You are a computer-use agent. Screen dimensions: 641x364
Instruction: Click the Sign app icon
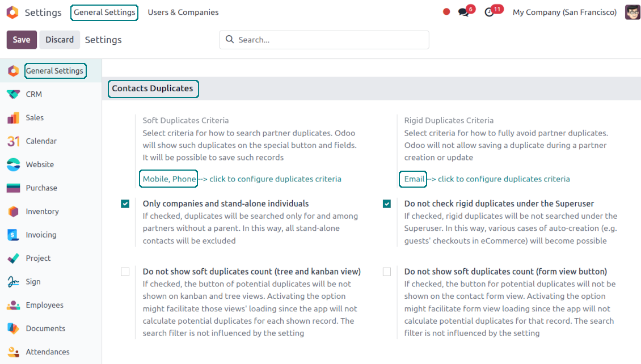13,281
